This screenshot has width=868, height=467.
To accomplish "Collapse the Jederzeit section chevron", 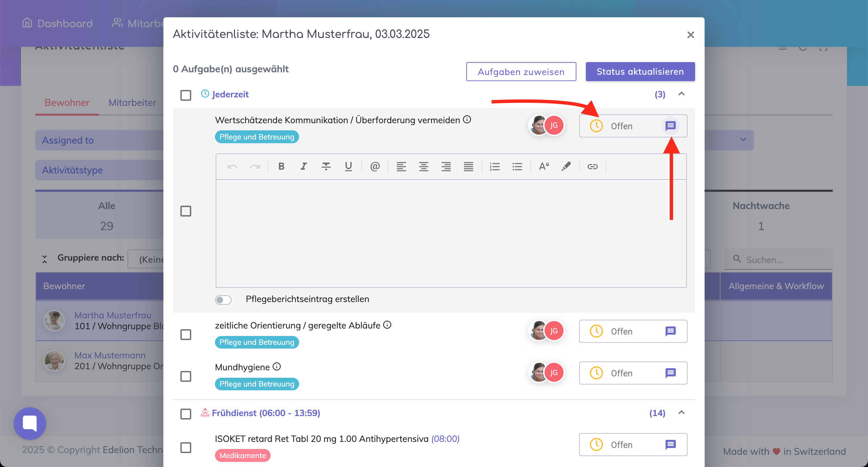I will 682,94.
